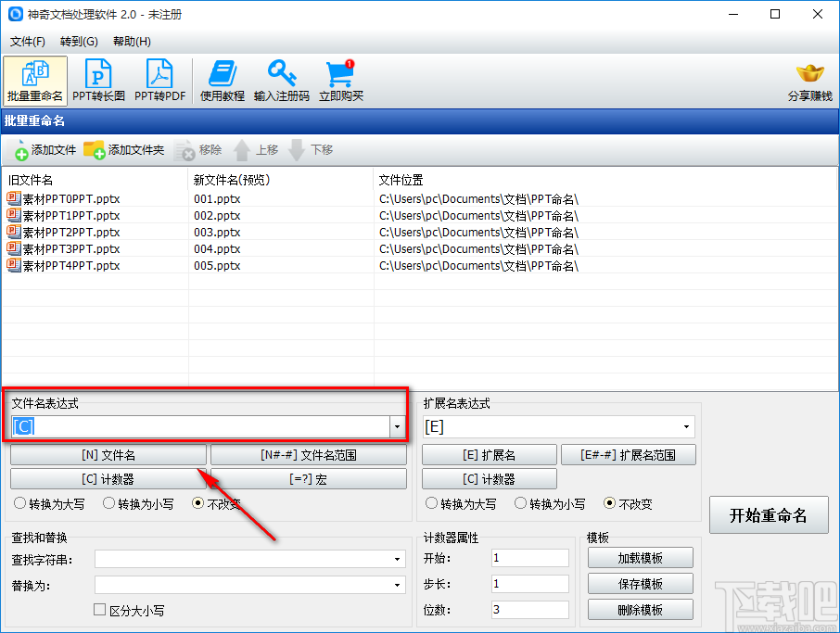Click 添加文件 to add a file
Viewport: 840px width, 633px height.
pyautogui.click(x=45, y=150)
